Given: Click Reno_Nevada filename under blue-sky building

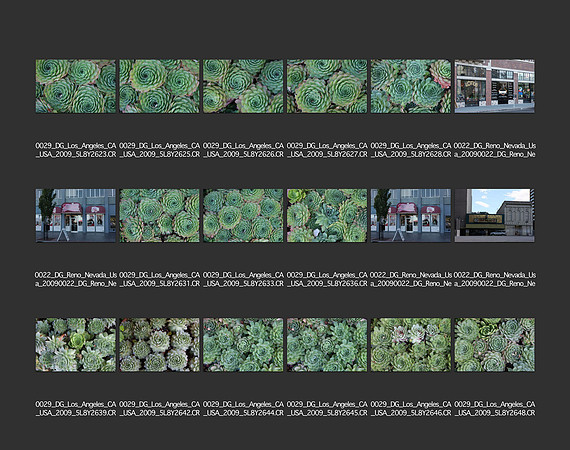Looking at the screenshot, I should 495,279.
